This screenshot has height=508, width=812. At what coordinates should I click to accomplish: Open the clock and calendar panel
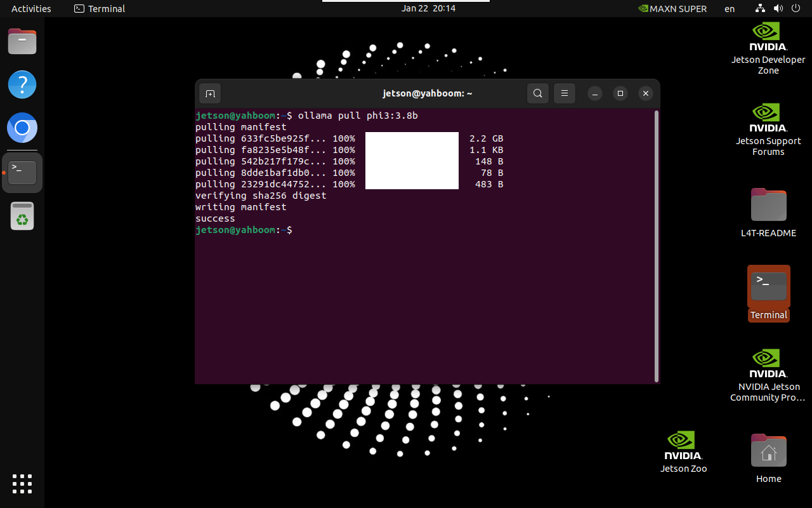(x=428, y=8)
